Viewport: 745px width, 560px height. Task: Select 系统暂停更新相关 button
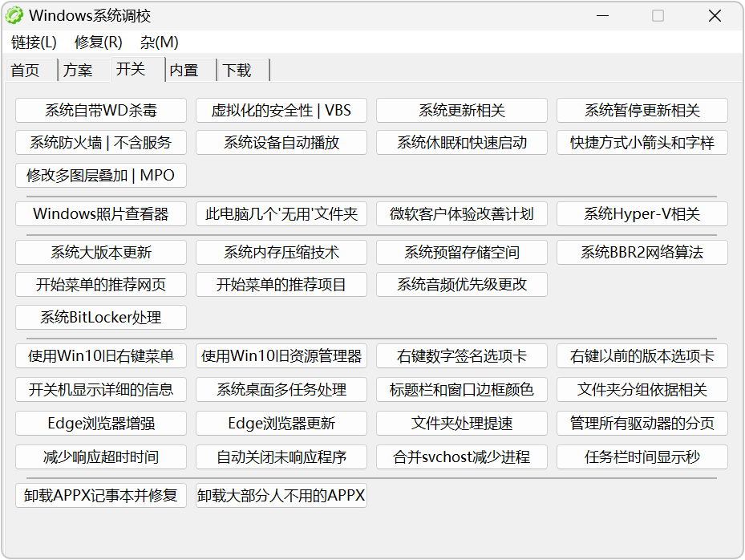642,110
